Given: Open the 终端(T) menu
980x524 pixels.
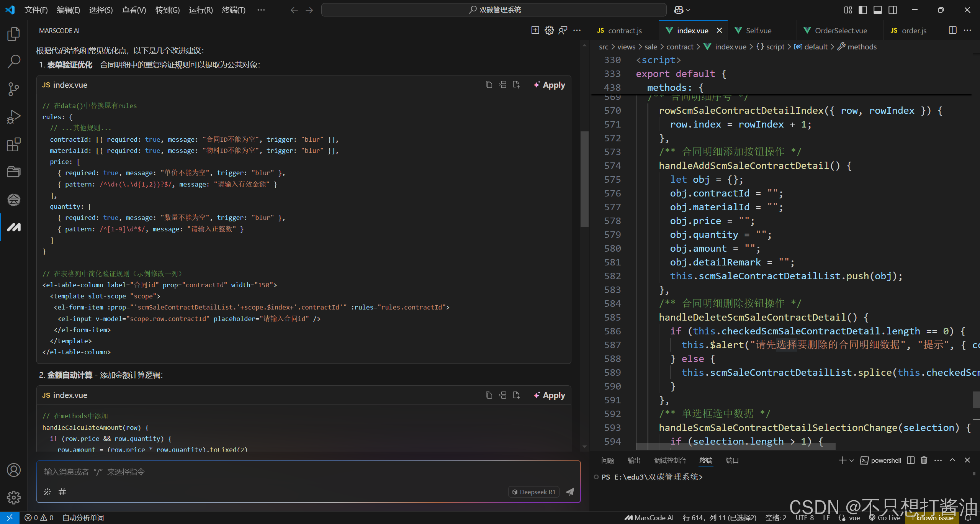Looking at the screenshot, I should [x=233, y=10].
